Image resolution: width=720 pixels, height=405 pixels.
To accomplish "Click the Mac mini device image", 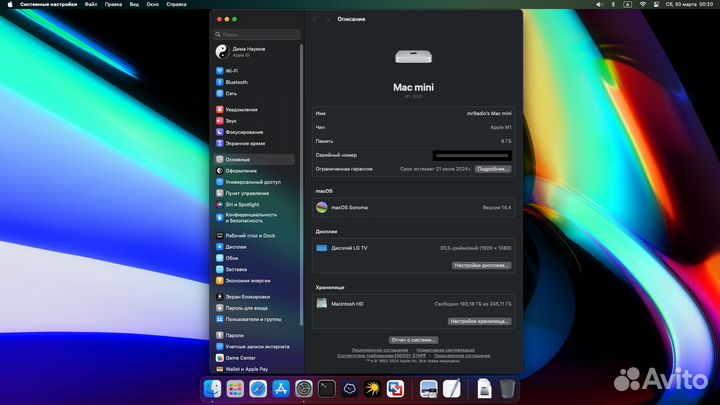I will click(413, 57).
